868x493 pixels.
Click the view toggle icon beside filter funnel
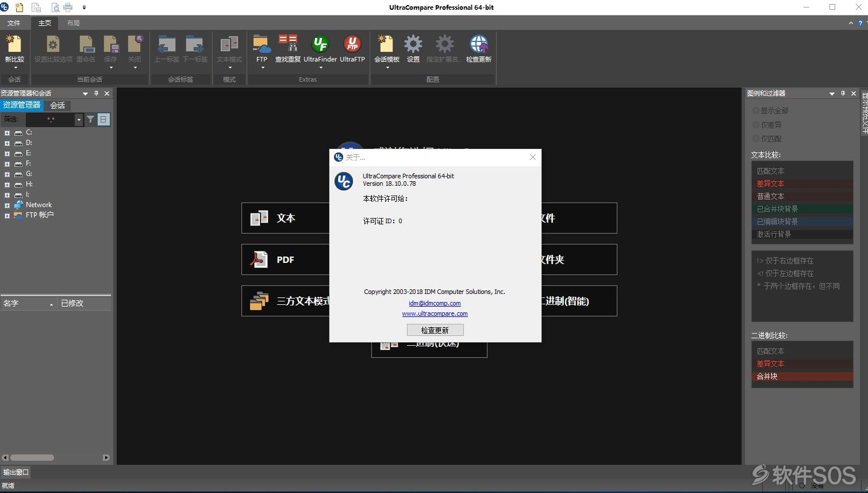pyautogui.click(x=103, y=119)
